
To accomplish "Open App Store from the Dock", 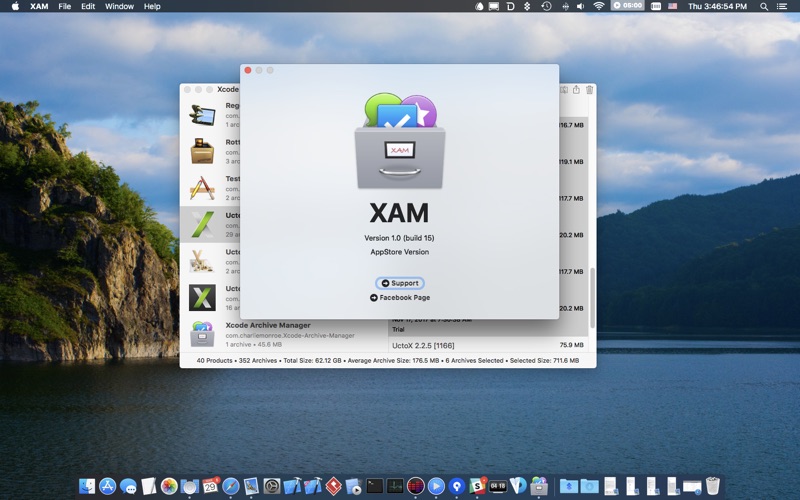I will (x=108, y=486).
